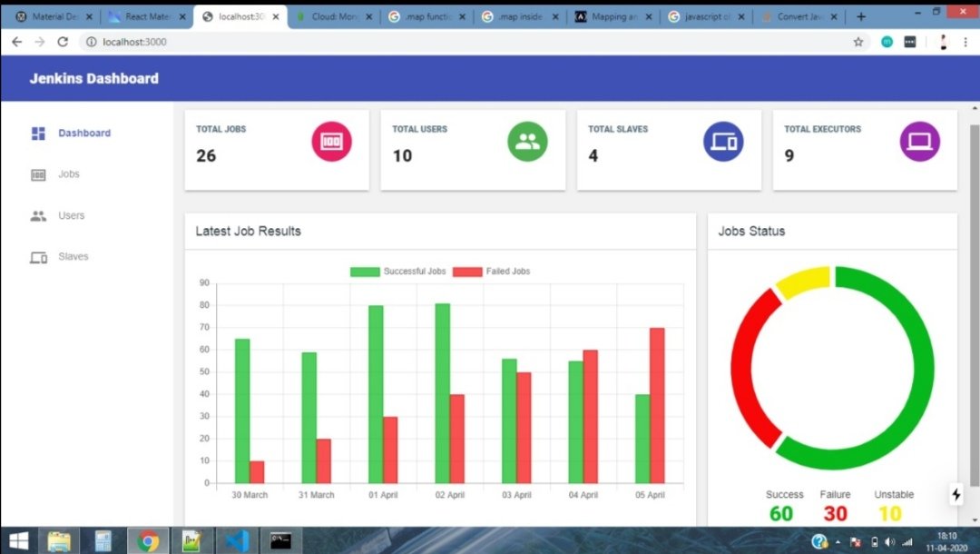Open File Explorer from the taskbar

[59, 541]
